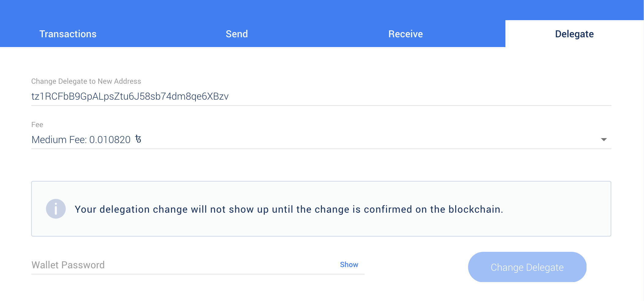Switch to the Transactions tab
This screenshot has height=301, width=644.
point(68,34)
